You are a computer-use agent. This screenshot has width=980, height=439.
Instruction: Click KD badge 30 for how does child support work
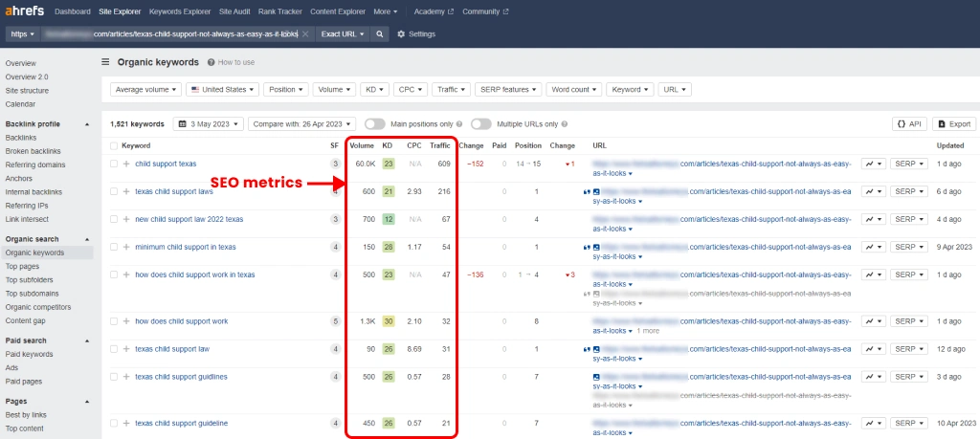[389, 321]
